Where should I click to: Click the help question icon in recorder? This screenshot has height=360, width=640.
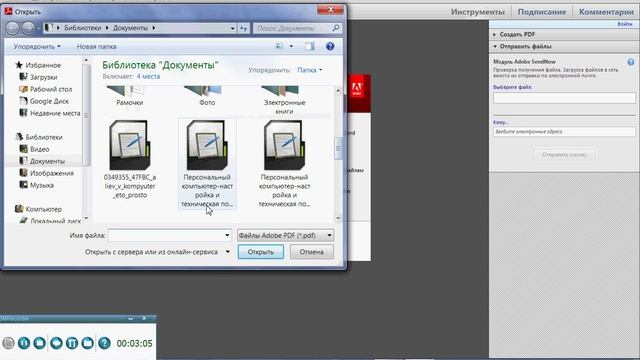[104, 343]
